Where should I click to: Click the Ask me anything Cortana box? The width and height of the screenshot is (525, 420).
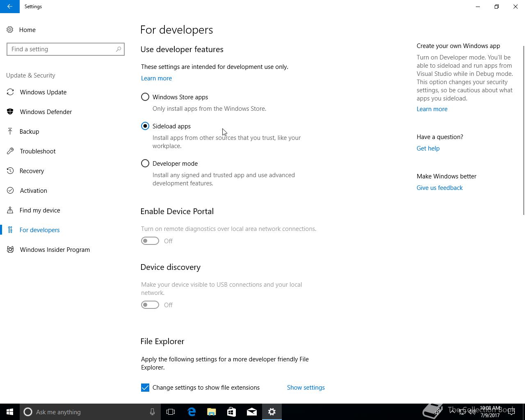[89, 412]
